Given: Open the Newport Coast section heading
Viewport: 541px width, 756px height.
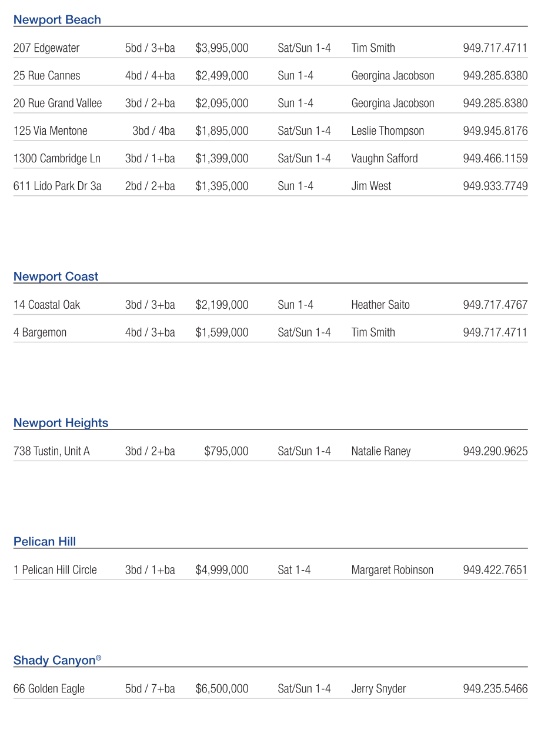Looking at the screenshot, I should 56,277.
